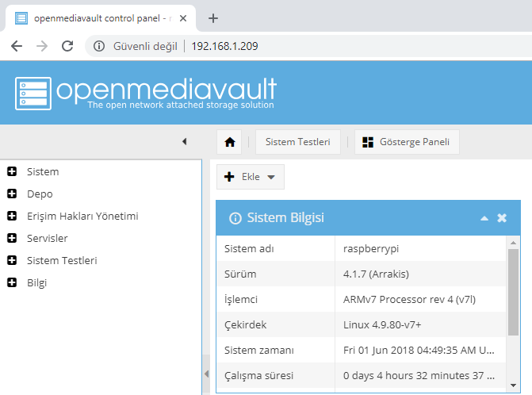Select the Linux 4.9.80-v7+ kernel value
The height and width of the screenshot is (395, 532).
(x=382, y=324)
